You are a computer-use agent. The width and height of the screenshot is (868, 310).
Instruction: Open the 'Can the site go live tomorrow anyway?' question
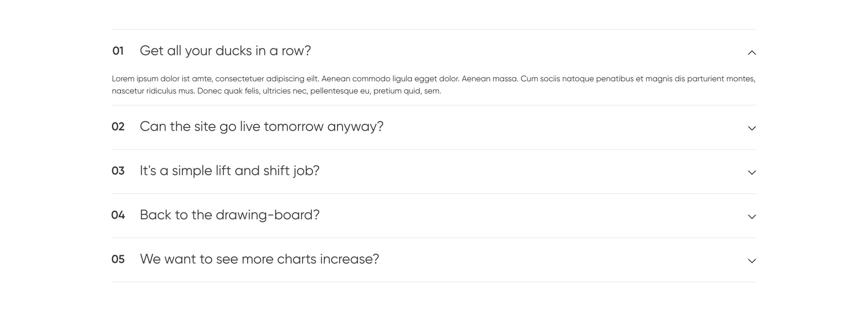coord(261,127)
